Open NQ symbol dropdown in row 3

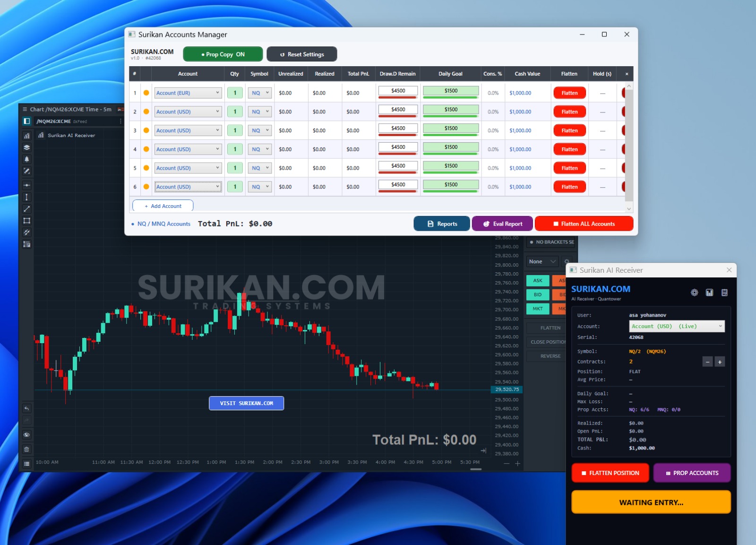(260, 130)
